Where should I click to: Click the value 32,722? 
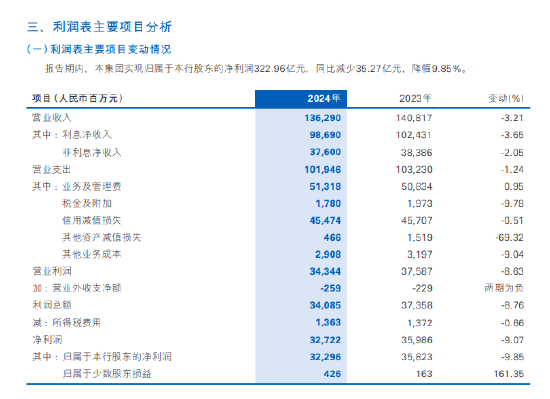click(x=325, y=340)
